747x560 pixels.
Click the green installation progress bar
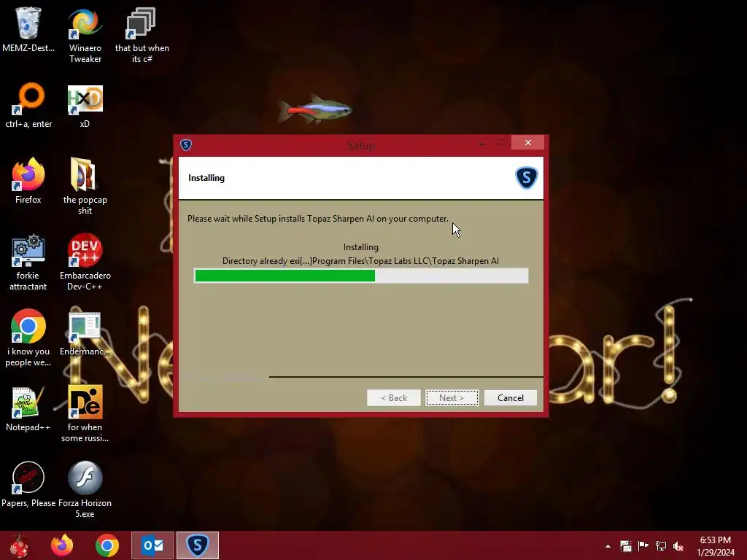[361, 276]
